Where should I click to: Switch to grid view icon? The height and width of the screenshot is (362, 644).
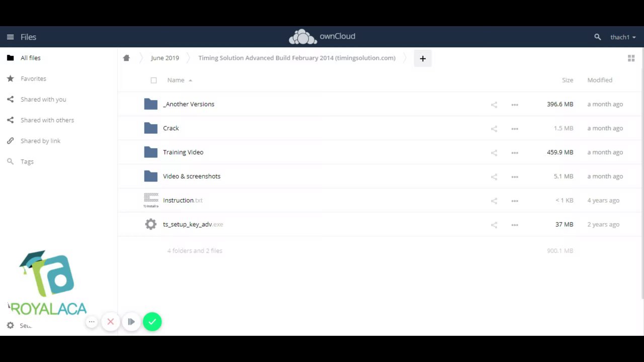tap(631, 58)
